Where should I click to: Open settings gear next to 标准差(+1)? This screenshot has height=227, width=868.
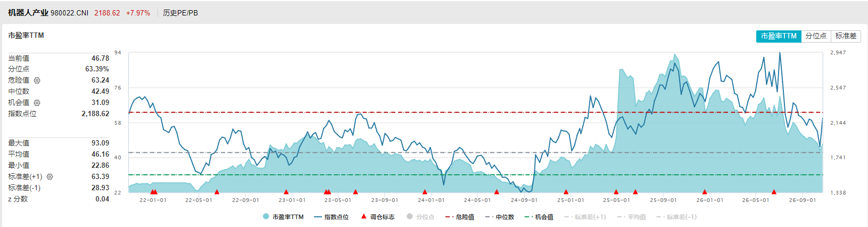pyautogui.click(x=49, y=177)
